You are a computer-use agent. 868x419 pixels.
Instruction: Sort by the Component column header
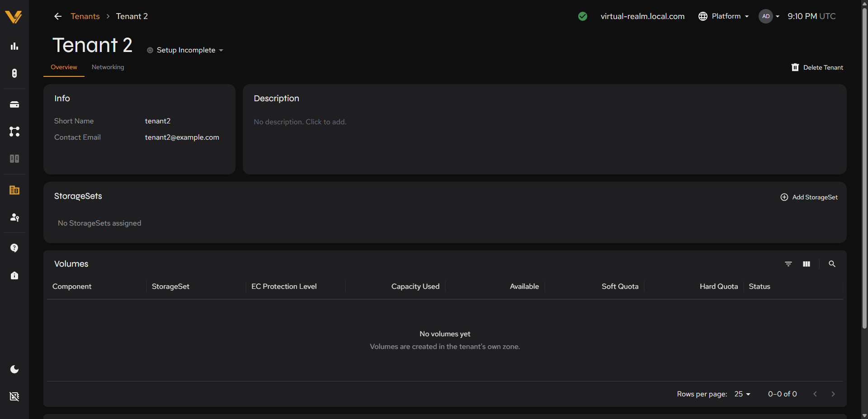pyautogui.click(x=72, y=287)
